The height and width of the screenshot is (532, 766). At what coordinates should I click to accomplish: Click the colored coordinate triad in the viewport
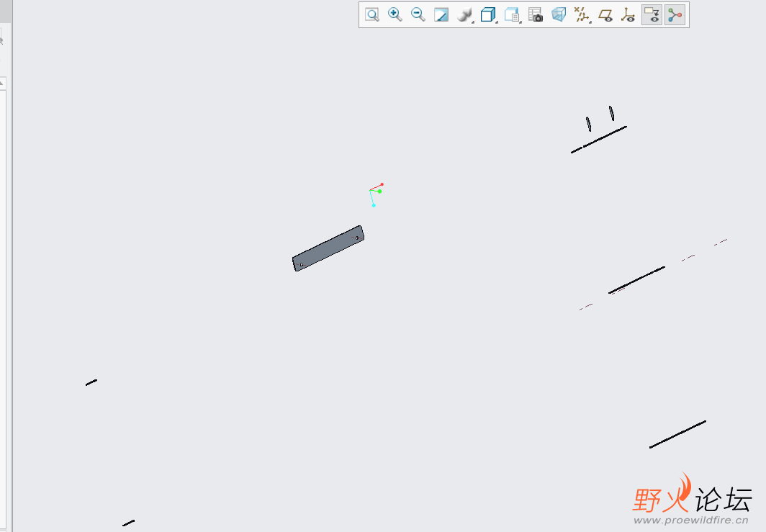(376, 195)
